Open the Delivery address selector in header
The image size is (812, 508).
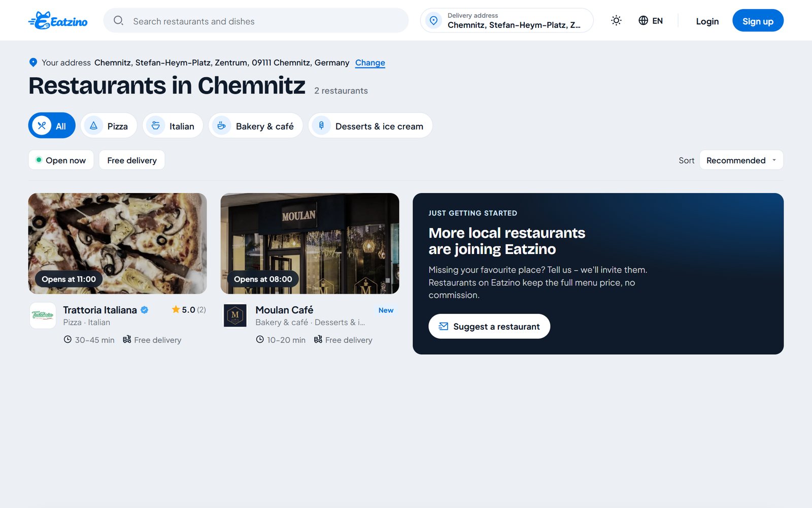(506, 20)
